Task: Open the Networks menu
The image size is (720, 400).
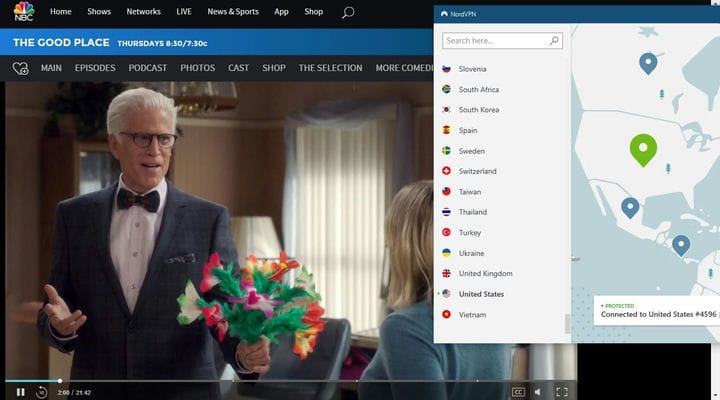Action: tap(144, 11)
